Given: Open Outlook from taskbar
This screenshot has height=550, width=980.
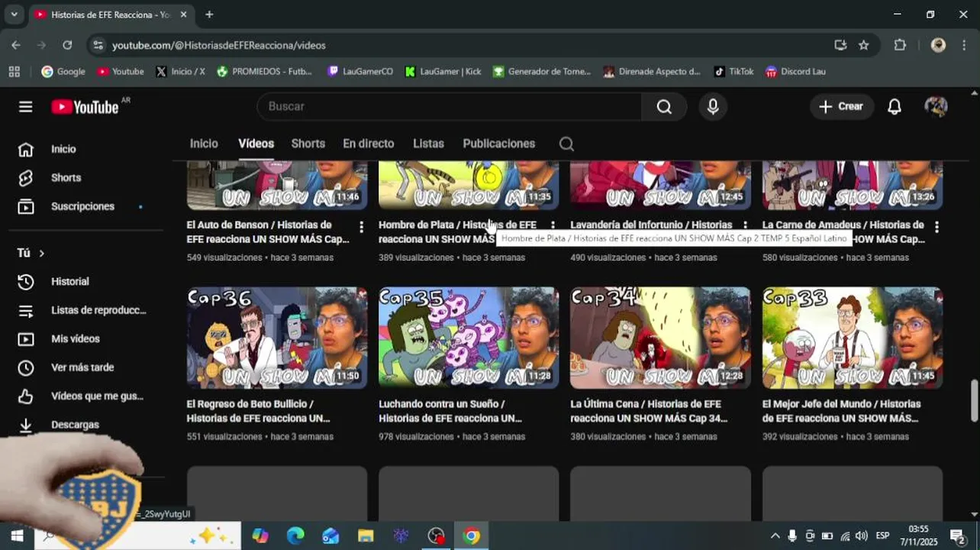Looking at the screenshot, I should click(330, 536).
